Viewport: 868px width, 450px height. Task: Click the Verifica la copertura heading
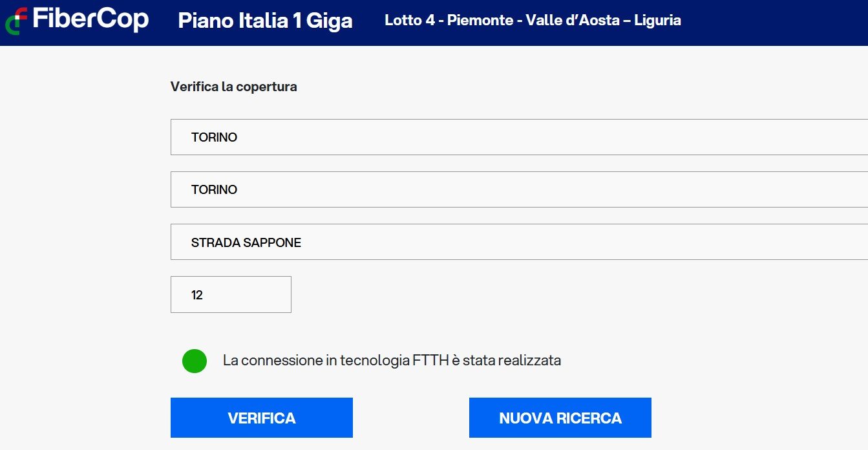coord(234,87)
